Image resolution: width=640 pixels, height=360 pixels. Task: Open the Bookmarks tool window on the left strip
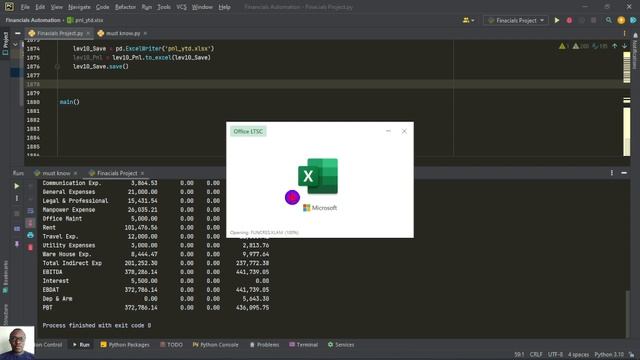click(x=5, y=276)
